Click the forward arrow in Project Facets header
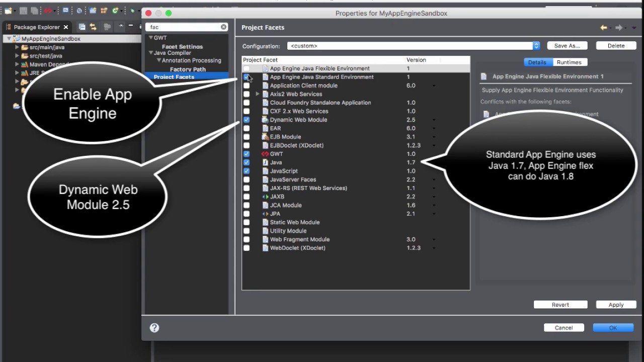The image size is (644, 362). [x=619, y=28]
